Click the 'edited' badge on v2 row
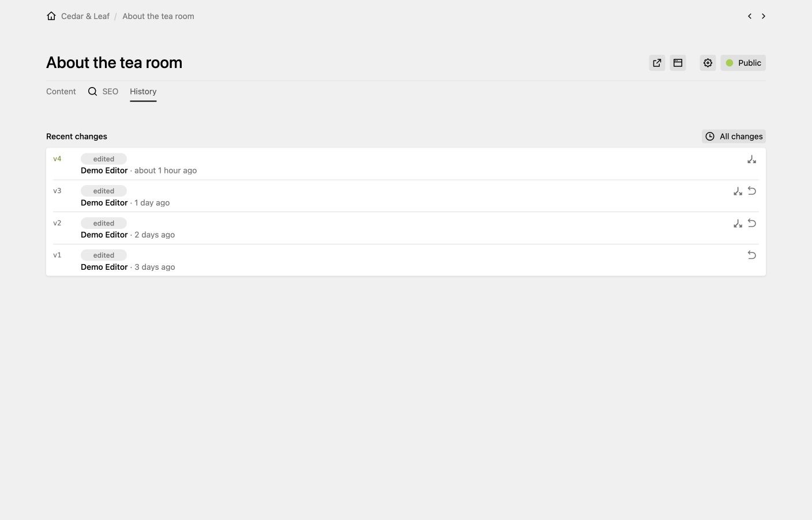 tap(104, 223)
